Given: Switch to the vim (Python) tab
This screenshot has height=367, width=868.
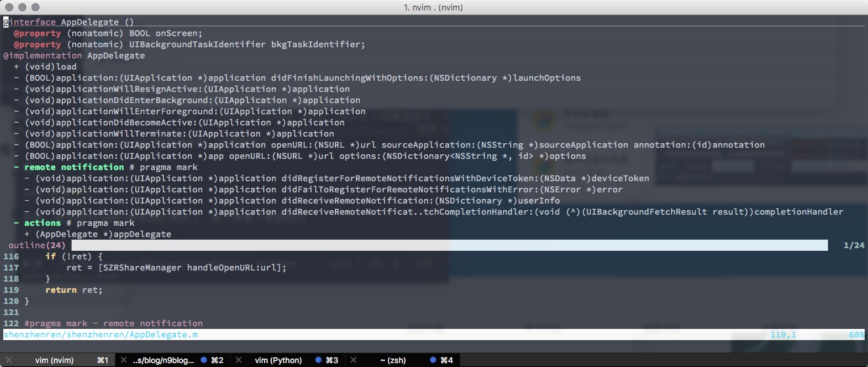Looking at the screenshot, I should [278, 360].
